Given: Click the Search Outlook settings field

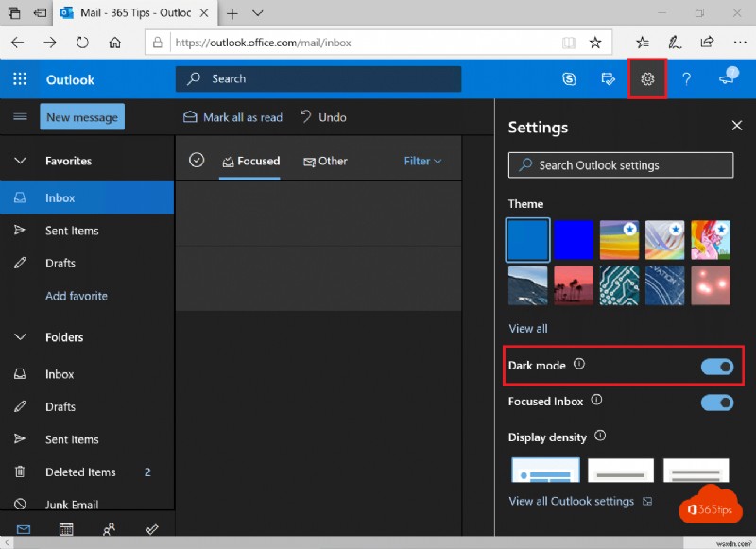Looking at the screenshot, I should click(x=621, y=165).
